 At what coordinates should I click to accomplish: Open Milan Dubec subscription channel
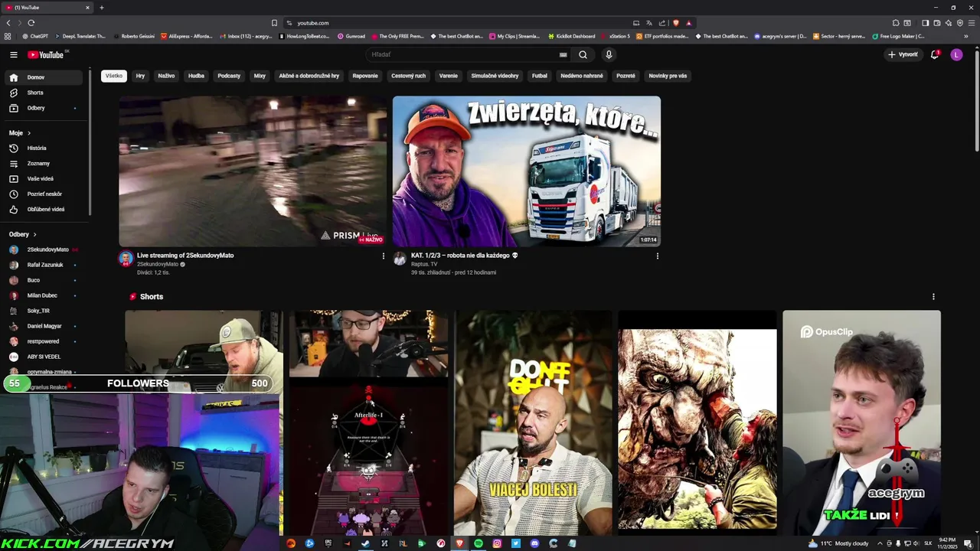44,295
